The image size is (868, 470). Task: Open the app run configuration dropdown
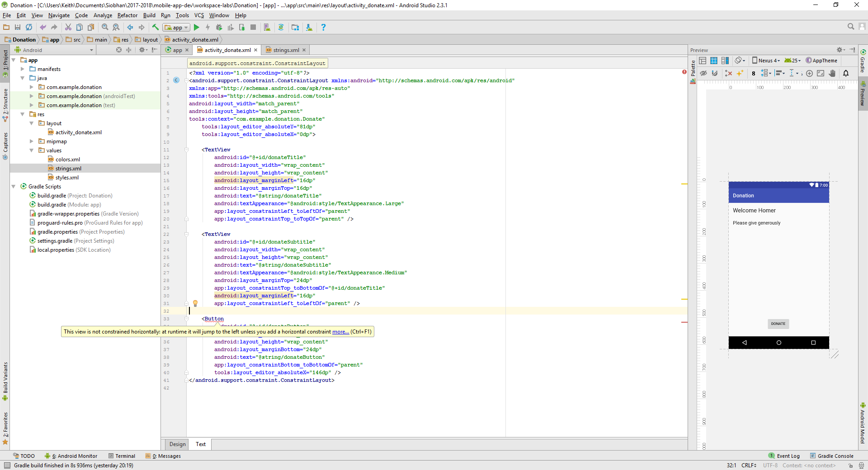[x=176, y=28]
